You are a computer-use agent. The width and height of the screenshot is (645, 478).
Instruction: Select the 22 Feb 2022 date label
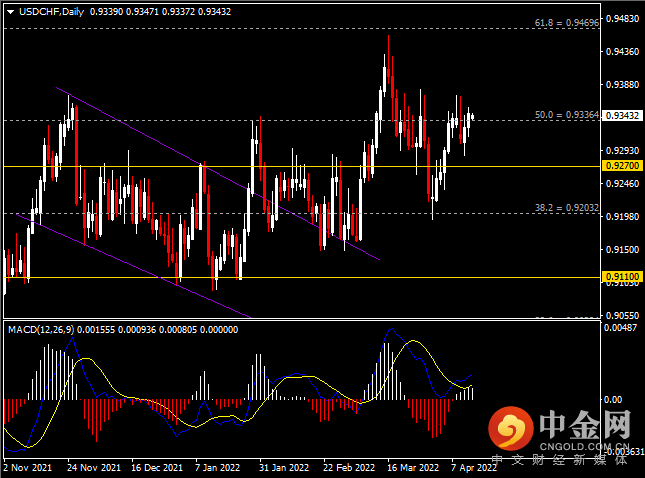point(349,468)
